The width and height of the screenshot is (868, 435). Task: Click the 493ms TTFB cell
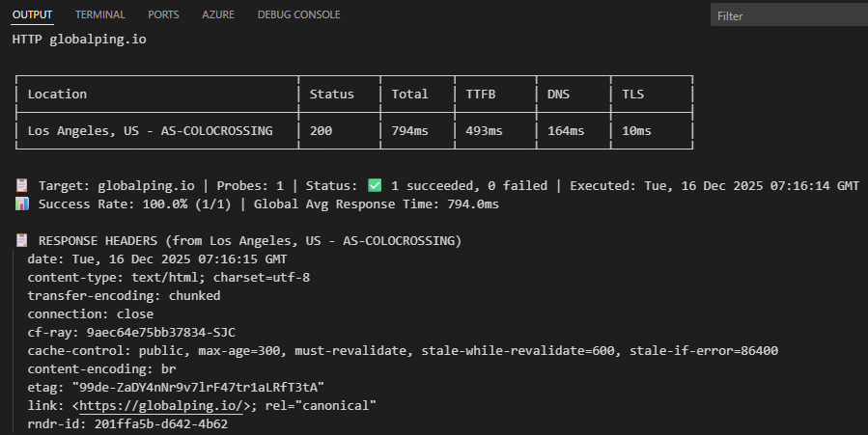485,131
